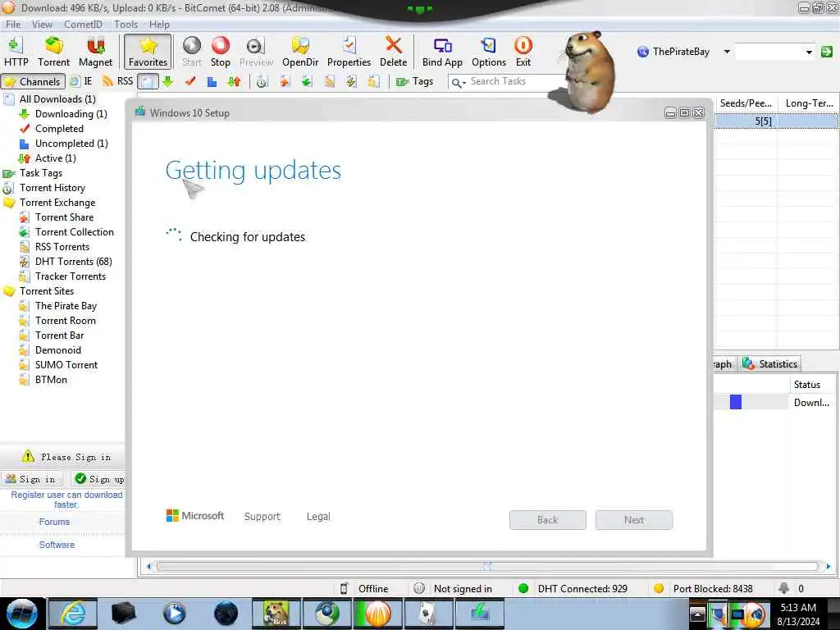Open the File menu

pos(13,24)
